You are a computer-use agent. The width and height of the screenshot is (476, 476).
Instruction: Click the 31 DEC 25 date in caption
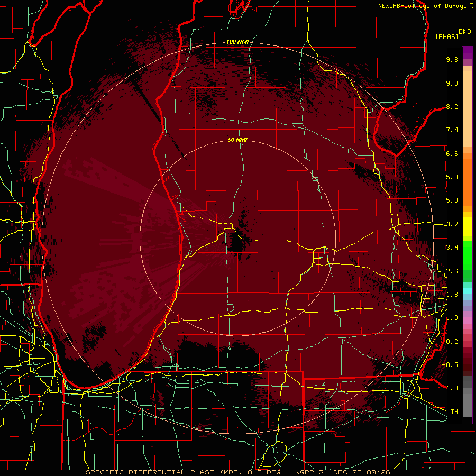point(341,472)
